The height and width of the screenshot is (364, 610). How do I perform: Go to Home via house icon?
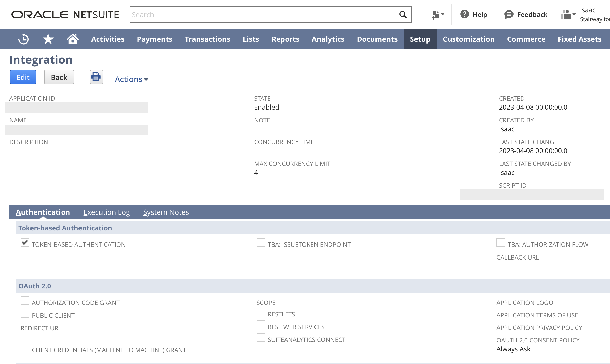pos(73,39)
